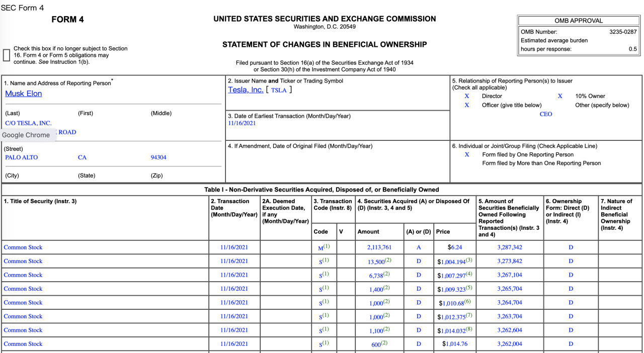Open footnote (8) next to price $1,014.032
Viewport: 644px width, 353px height.
coord(468,329)
